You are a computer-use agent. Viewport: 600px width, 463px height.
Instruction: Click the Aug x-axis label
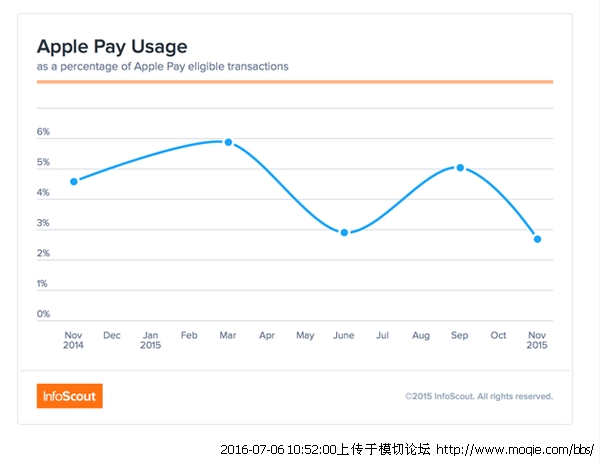[421, 335]
